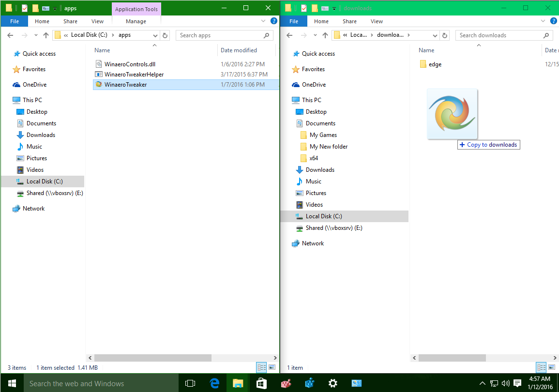Switch apps window to large icons view

pos(272,368)
